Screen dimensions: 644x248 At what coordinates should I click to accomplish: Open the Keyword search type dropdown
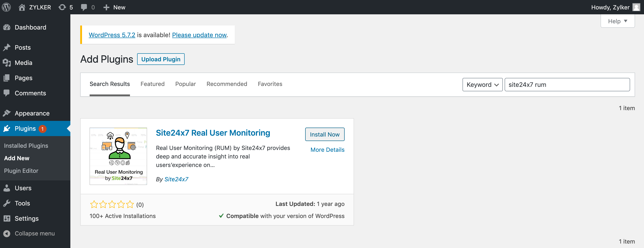pos(482,85)
